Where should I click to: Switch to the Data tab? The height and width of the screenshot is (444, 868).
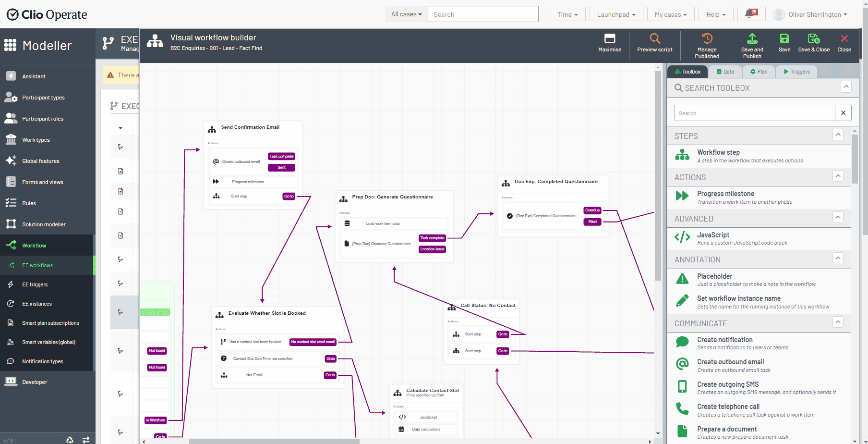(724, 72)
